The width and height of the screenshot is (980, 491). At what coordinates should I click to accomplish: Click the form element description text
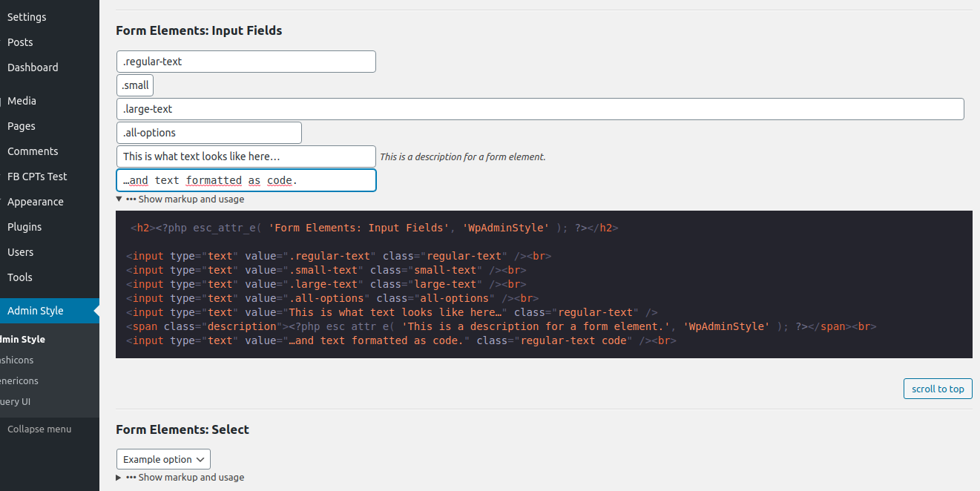click(463, 156)
